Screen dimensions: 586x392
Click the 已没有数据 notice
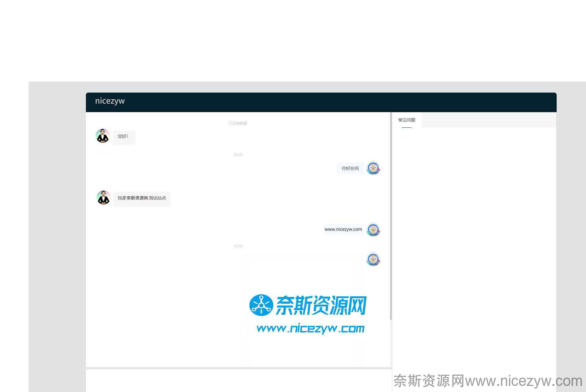tap(238, 123)
